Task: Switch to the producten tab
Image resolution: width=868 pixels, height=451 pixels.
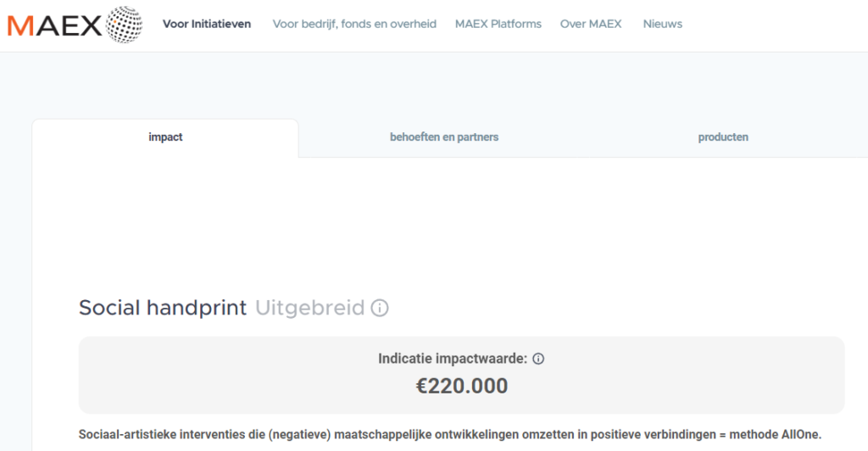Action: [723, 137]
